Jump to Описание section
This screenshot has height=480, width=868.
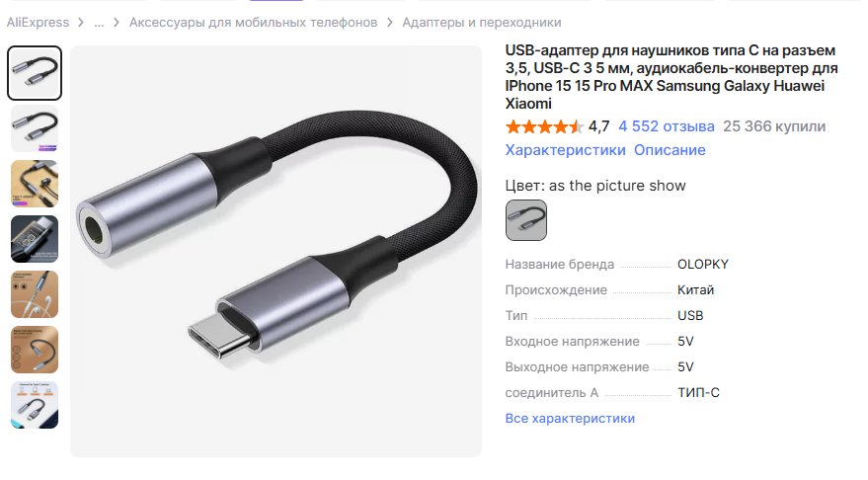670,150
